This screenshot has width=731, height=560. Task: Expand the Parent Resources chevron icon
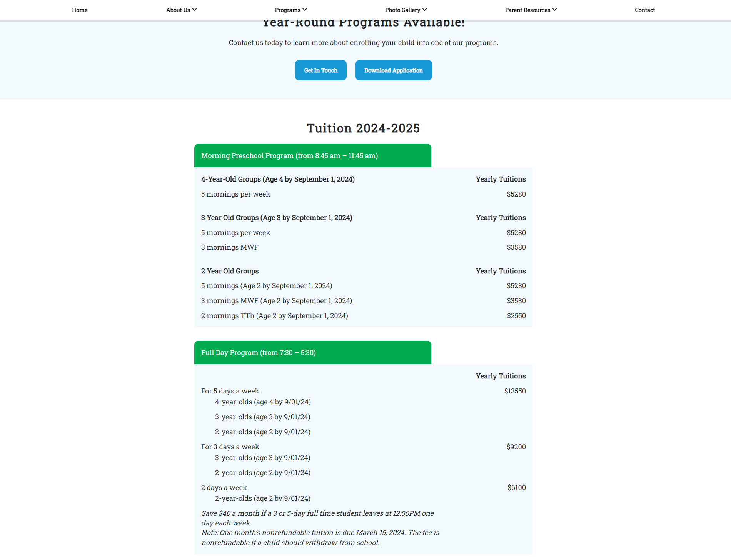pyautogui.click(x=555, y=10)
